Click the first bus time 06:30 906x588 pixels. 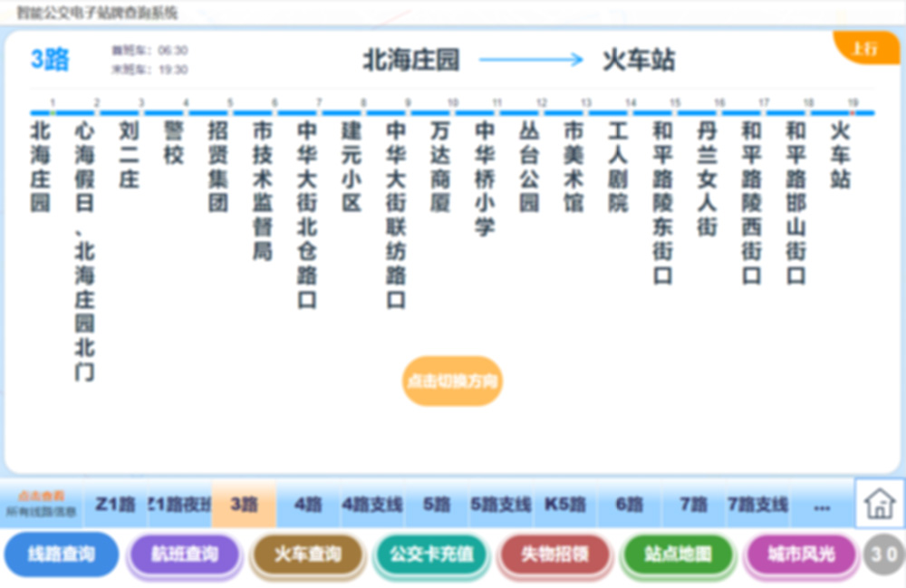173,50
